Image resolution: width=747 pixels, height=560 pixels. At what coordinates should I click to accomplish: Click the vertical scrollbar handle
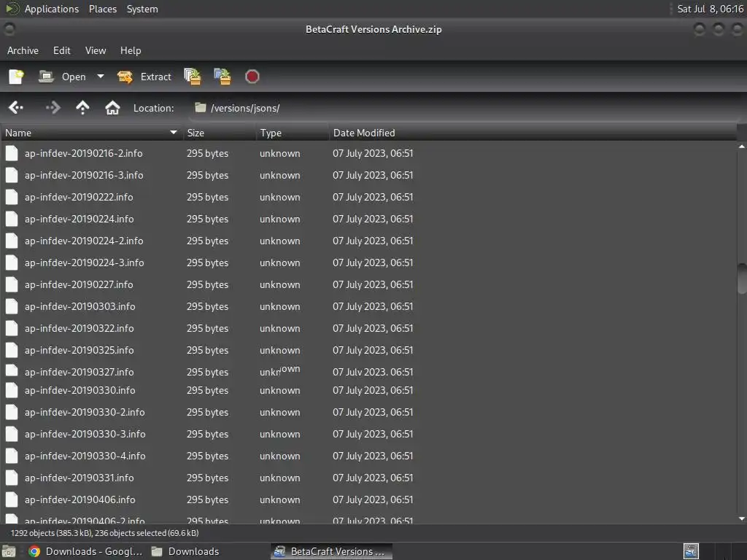(742, 279)
